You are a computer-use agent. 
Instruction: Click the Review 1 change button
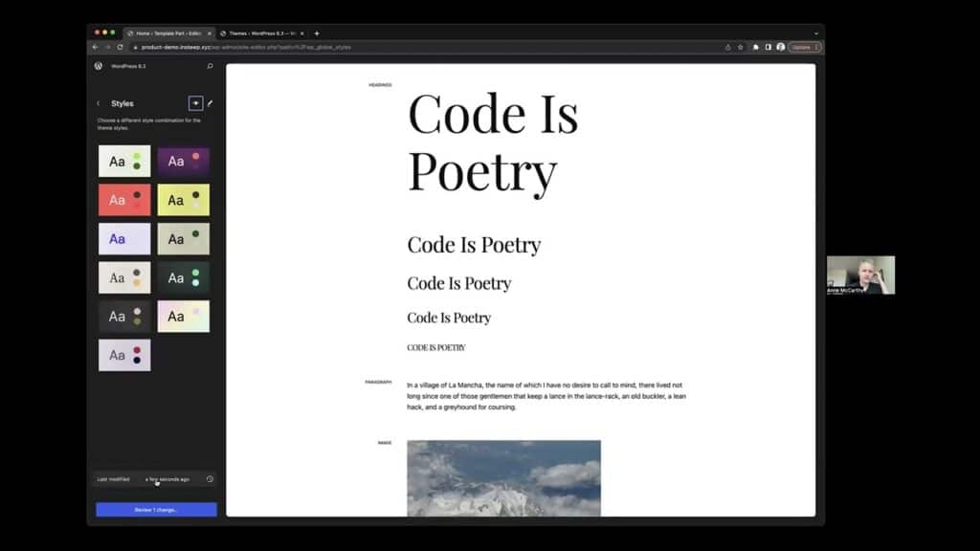[156, 510]
